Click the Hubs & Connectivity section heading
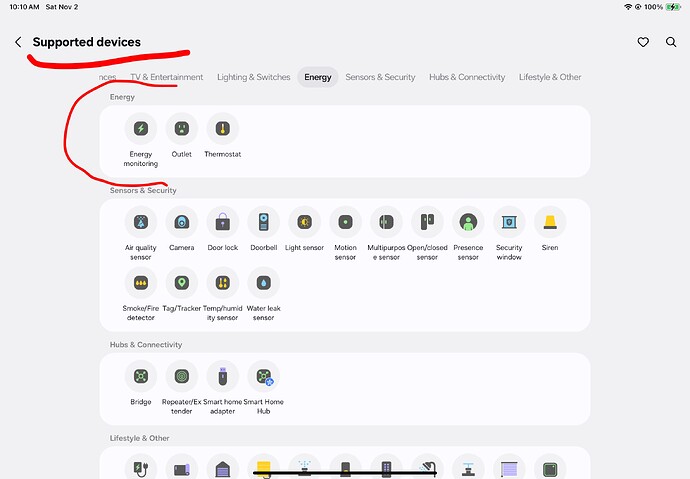This screenshot has width=690, height=479. pos(146,345)
